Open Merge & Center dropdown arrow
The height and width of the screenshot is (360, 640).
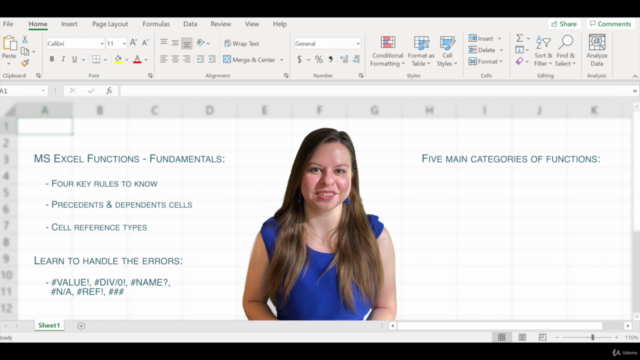(x=282, y=60)
